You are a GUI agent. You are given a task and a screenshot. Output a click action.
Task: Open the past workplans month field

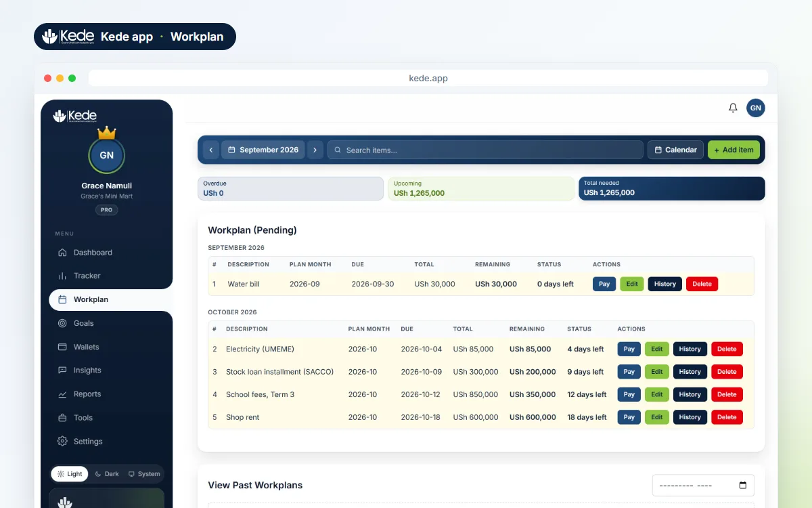pyautogui.click(x=703, y=485)
